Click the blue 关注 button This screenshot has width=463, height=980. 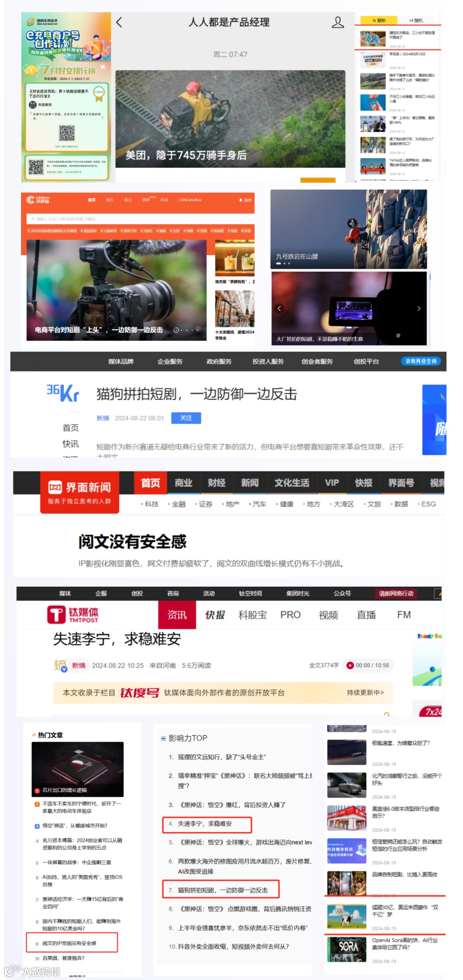[x=186, y=418]
